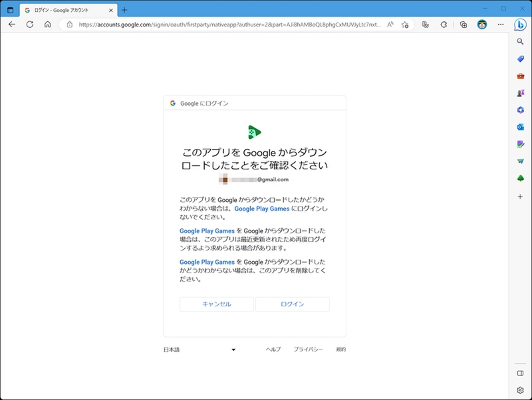
Task: Click the キャンセル button
Action: (217, 304)
